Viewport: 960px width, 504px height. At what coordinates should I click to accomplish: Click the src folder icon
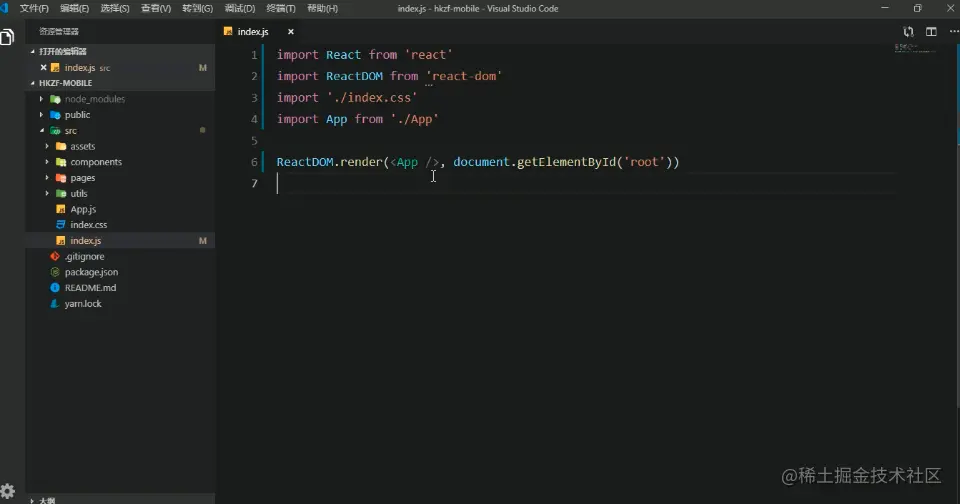coord(55,131)
